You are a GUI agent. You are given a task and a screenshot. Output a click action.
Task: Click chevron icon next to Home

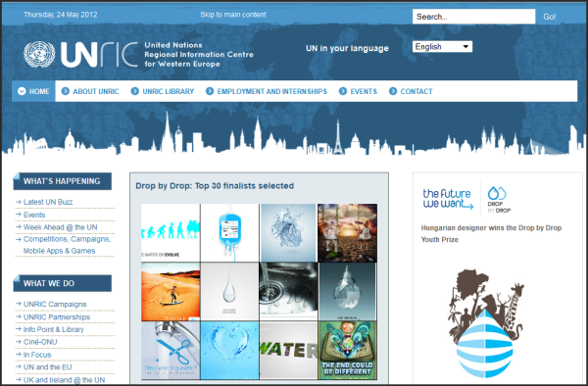pyautogui.click(x=22, y=91)
